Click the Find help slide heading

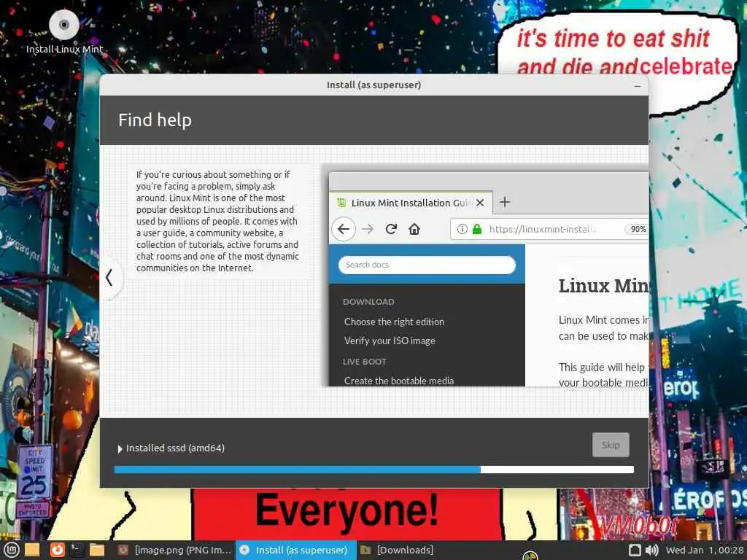point(155,120)
